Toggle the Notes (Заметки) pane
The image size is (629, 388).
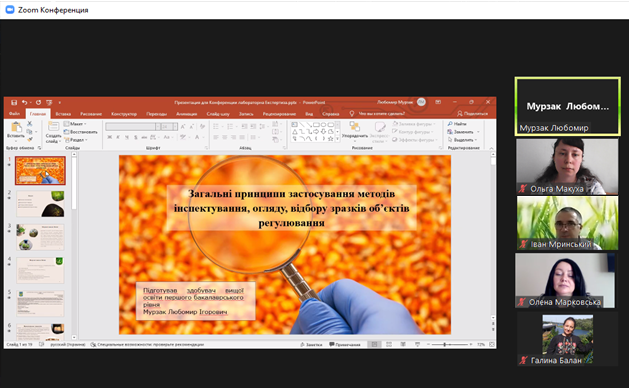point(311,344)
